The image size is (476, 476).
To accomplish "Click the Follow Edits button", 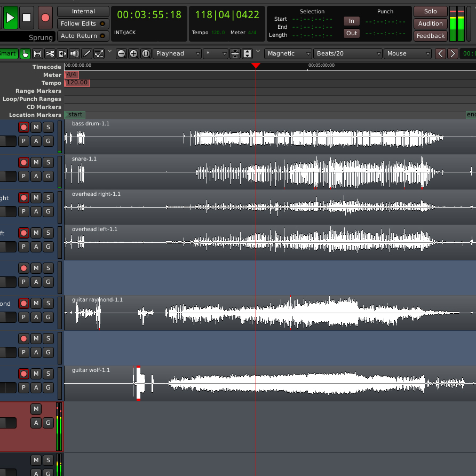I will point(83,23).
